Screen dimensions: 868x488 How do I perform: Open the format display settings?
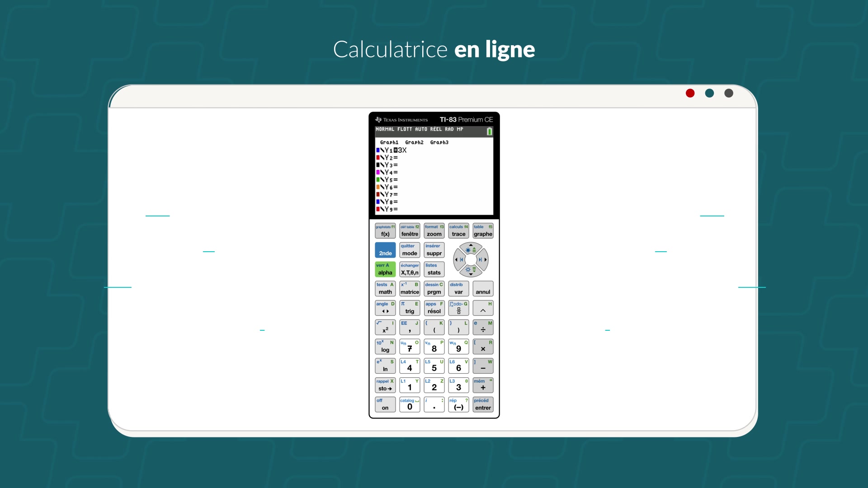[x=434, y=231]
